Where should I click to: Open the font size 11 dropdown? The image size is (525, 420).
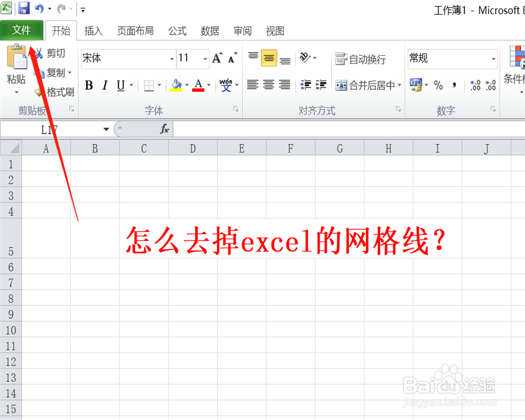(x=205, y=59)
